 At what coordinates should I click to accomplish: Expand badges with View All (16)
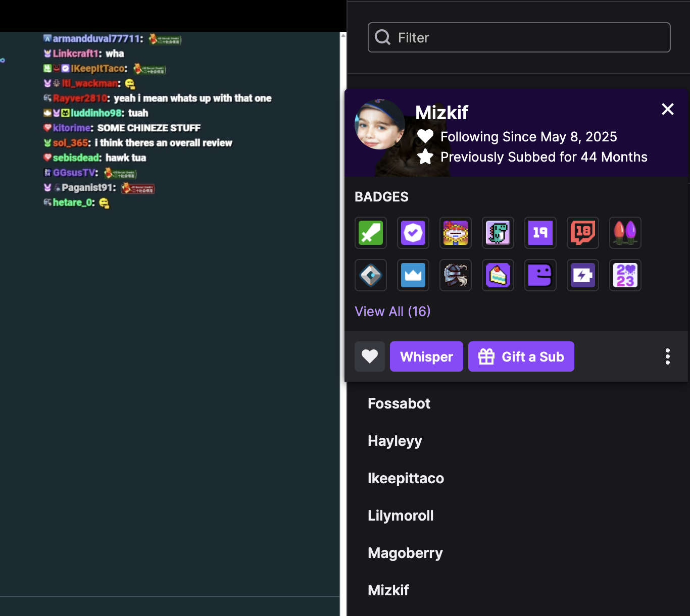[392, 312]
